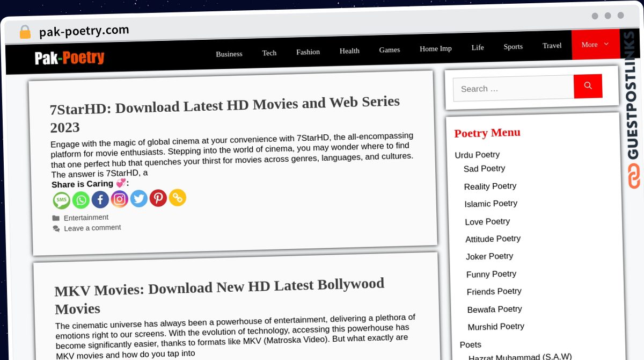Viewport: 644px width, 360px height.
Task: Open Murshid Poetry link
Action: (496, 327)
